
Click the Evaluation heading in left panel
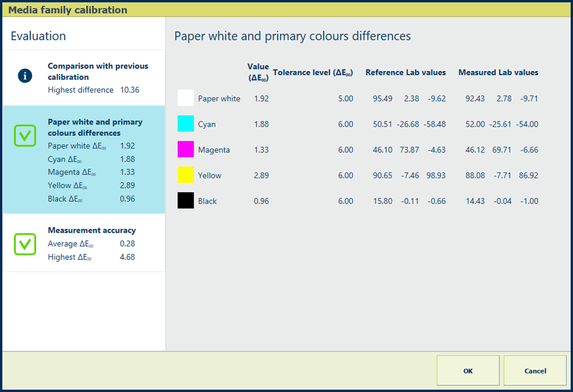(x=39, y=36)
